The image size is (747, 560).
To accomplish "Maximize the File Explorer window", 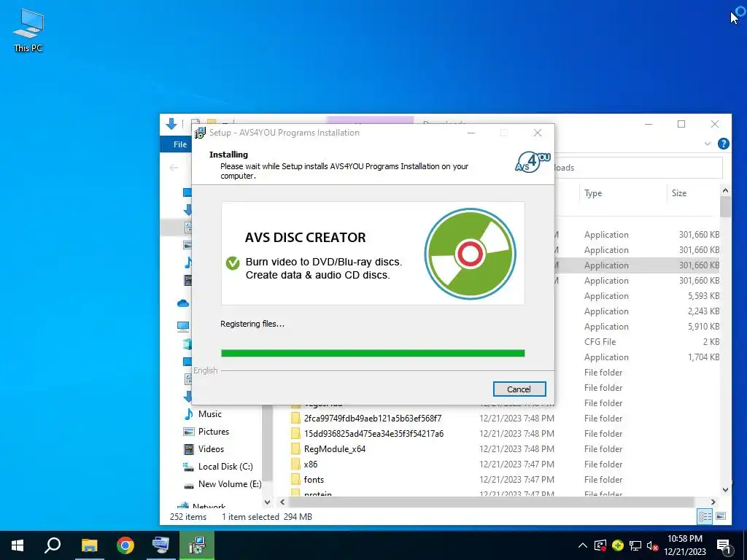I will [x=681, y=124].
